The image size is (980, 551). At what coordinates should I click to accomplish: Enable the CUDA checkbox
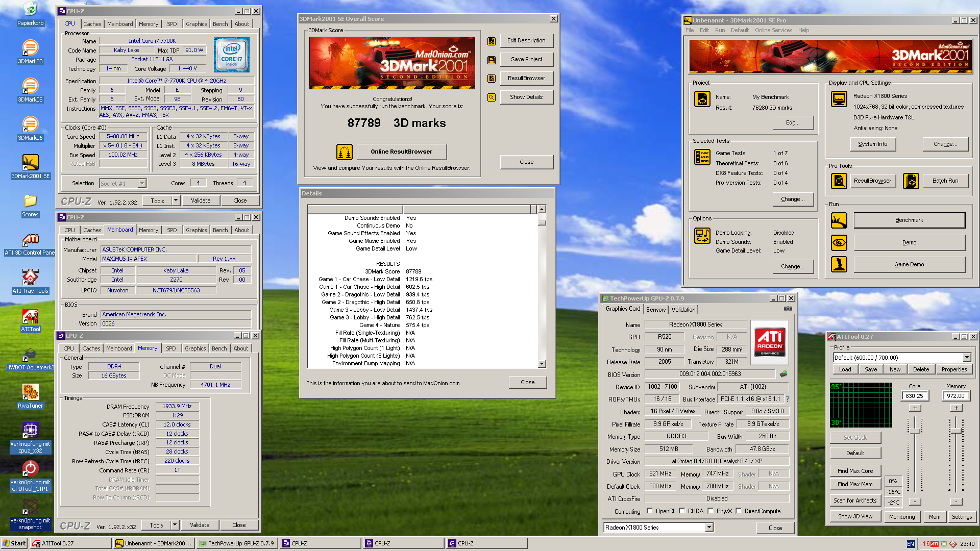(682, 511)
